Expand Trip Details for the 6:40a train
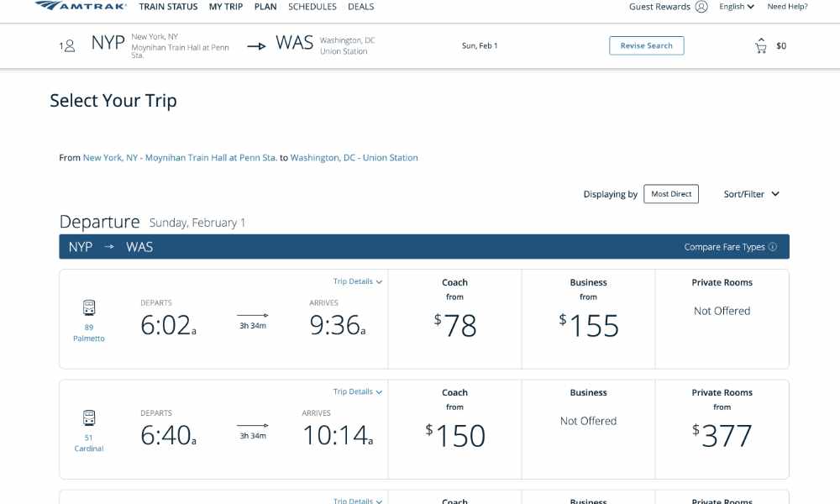Image resolution: width=840 pixels, height=504 pixels. coord(357,391)
